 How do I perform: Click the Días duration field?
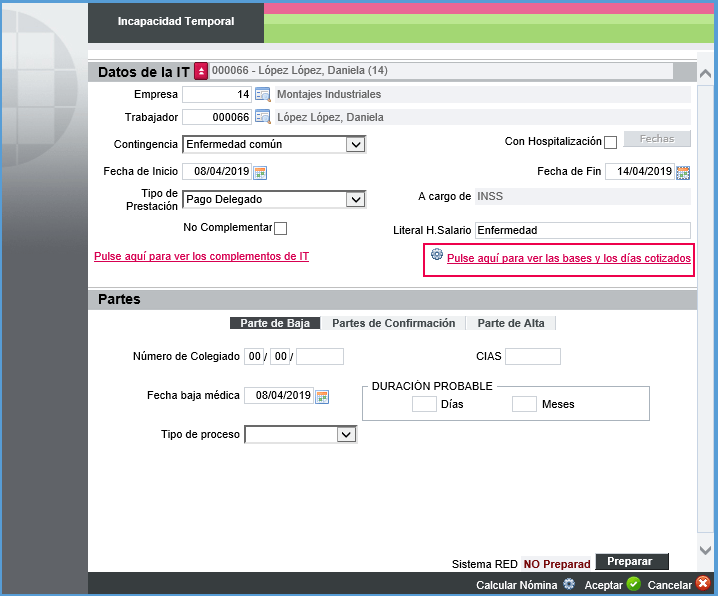[x=424, y=404]
